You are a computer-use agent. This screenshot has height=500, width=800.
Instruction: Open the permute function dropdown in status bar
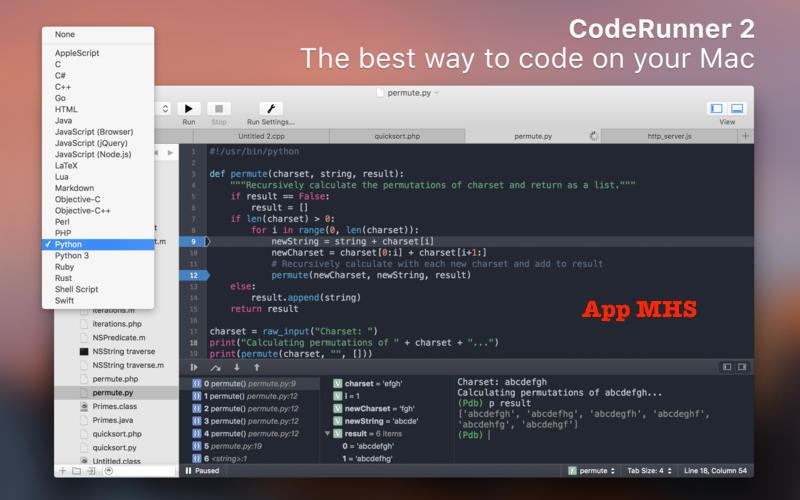[591, 471]
